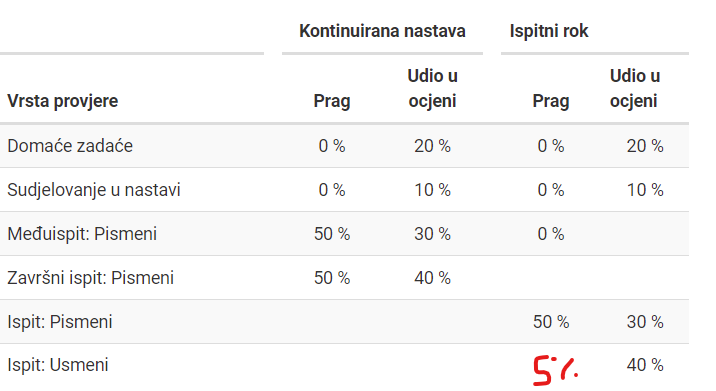Click Udio u ocjeni header under Ispitni rok
The image size is (716, 391).
[635, 88]
